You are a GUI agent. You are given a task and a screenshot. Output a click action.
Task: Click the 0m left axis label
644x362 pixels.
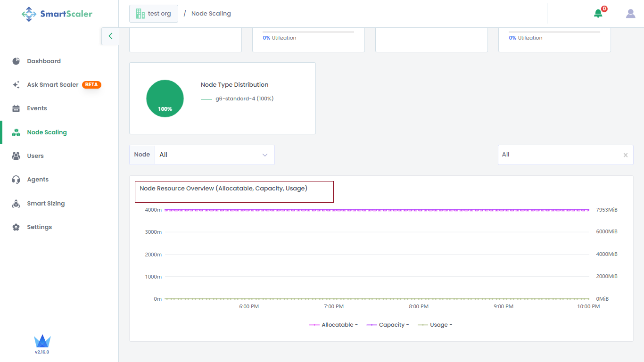click(158, 299)
